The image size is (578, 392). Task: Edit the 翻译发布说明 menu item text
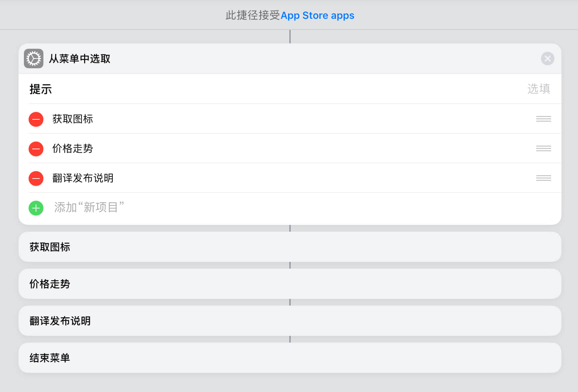[83, 178]
